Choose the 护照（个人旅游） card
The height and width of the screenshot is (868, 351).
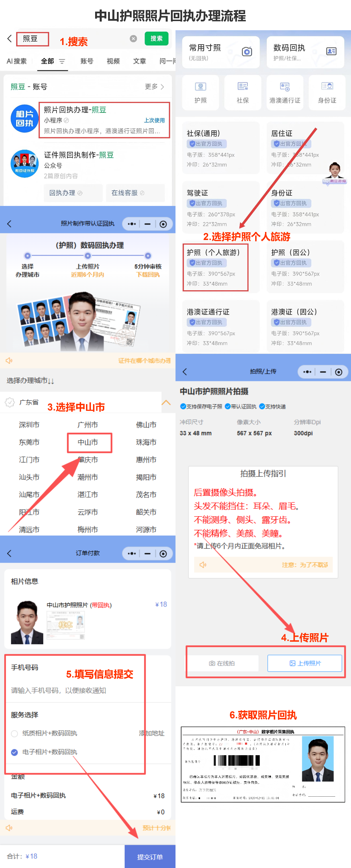tap(221, 267)
